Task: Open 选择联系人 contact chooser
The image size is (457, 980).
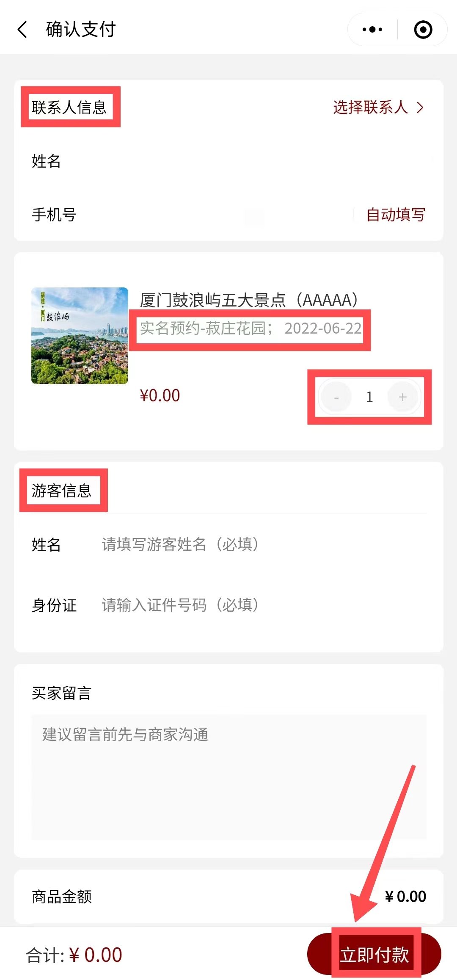Action: pyautogui.click(x=378, y=108)
